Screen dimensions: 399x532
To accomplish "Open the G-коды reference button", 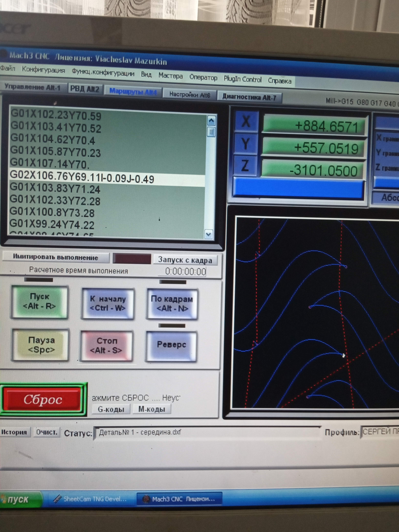I will (111, 409).
